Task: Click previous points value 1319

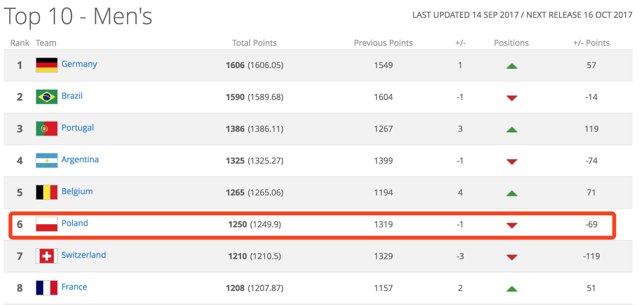Action: (383, 224)
